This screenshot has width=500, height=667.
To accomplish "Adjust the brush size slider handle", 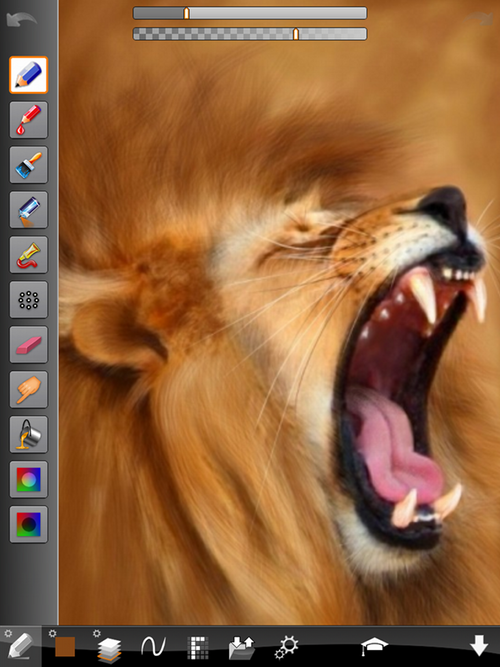I will (186, 13).
